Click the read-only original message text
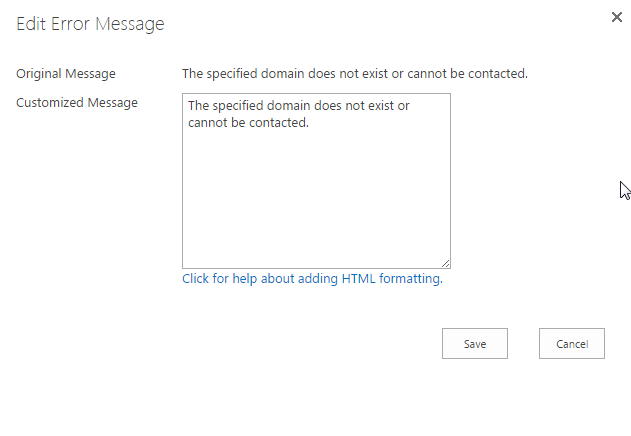The image size is (631, 436). (x=354, y=73)
